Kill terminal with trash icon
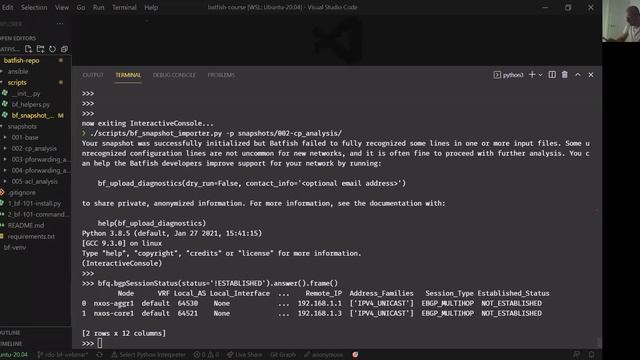The height and width of the screenshot is (360, 640). 564,75
